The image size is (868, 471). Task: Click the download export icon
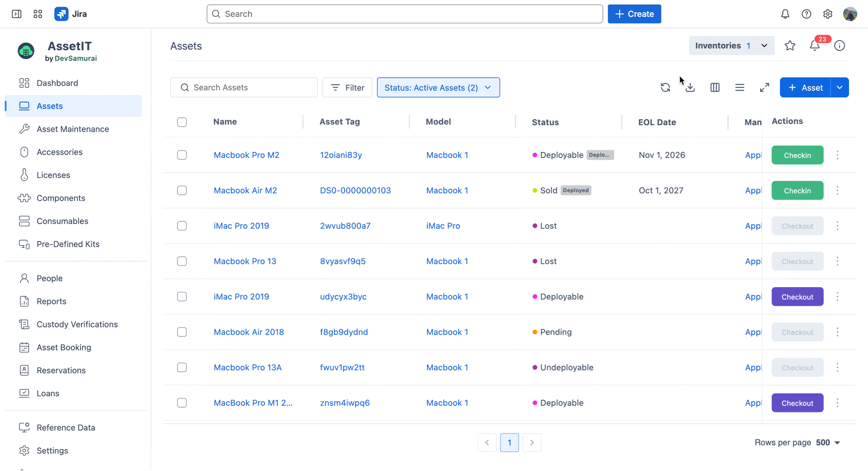pos(690,88)
